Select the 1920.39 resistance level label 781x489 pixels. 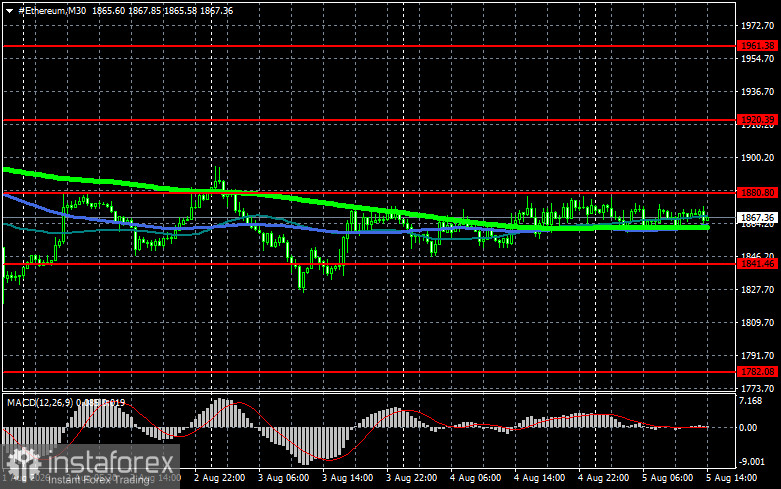(758, 120)
